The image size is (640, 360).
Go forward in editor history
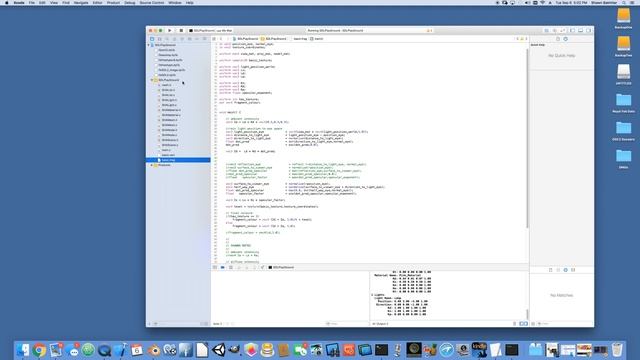click(x=228, y=39)
